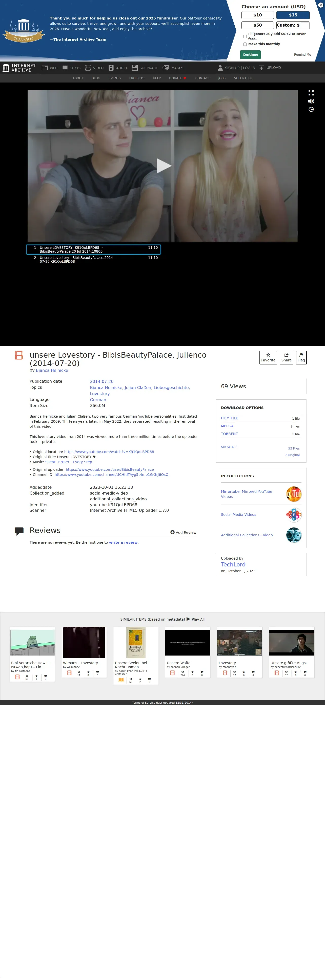Open the Texts section icon
This screenshot has height=980, width=325.
tap(65, 68)
